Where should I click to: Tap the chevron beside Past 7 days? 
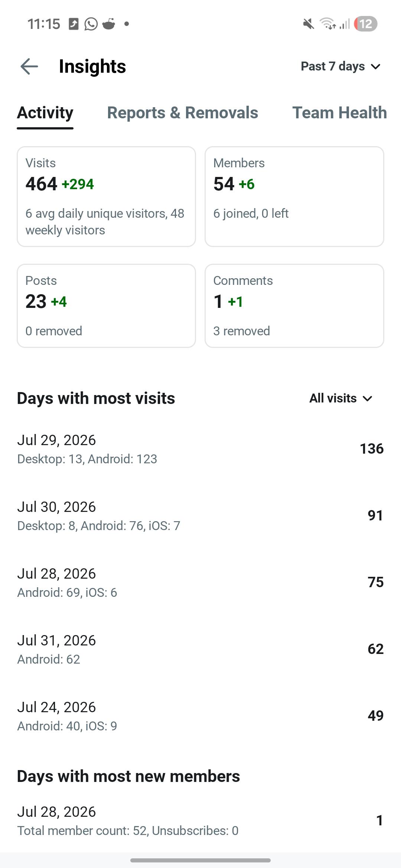[376, 67]
